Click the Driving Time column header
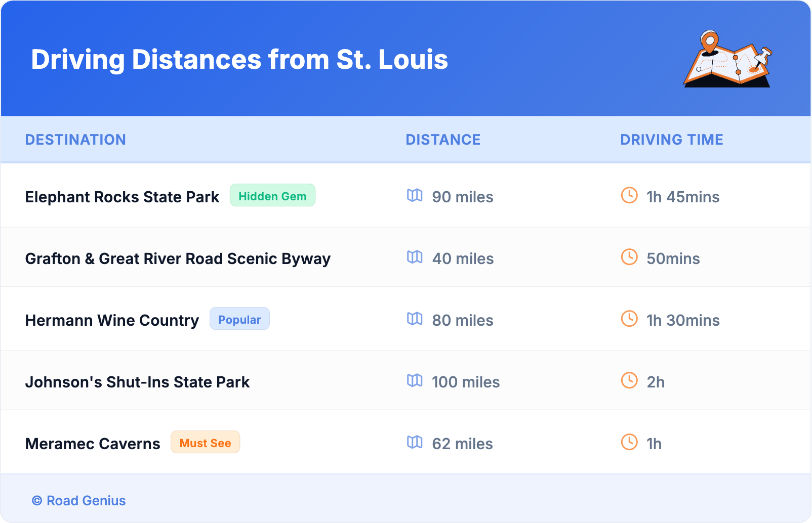The image size is (812, 523). (x=672, y=140)
